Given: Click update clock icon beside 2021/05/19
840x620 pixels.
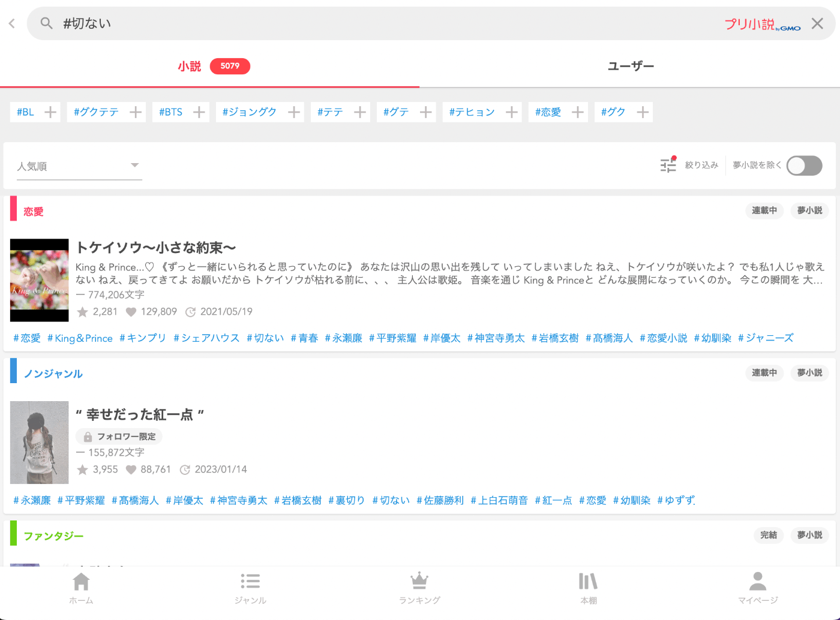Looking at the screenshot, I should pos(191,312).
